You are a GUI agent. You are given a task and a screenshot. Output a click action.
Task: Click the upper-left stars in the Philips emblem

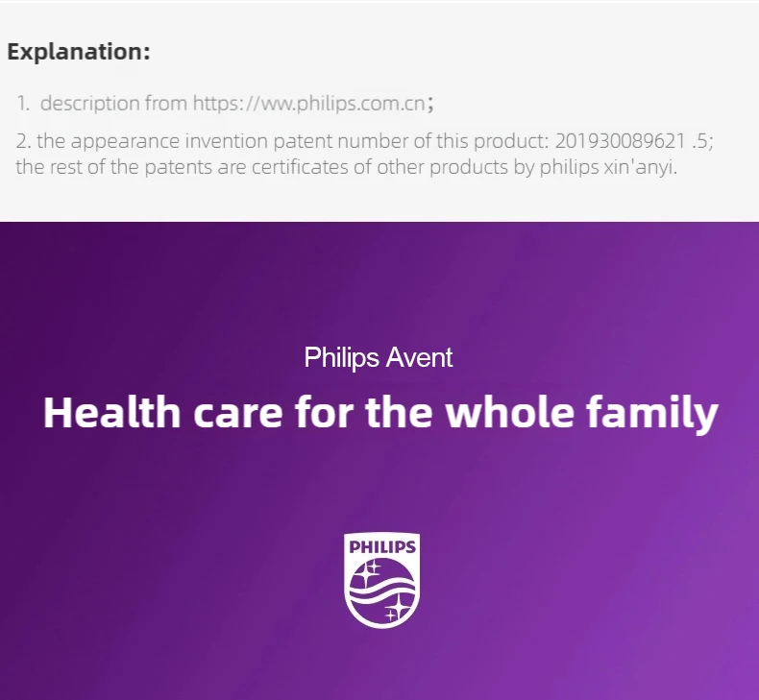368,571
